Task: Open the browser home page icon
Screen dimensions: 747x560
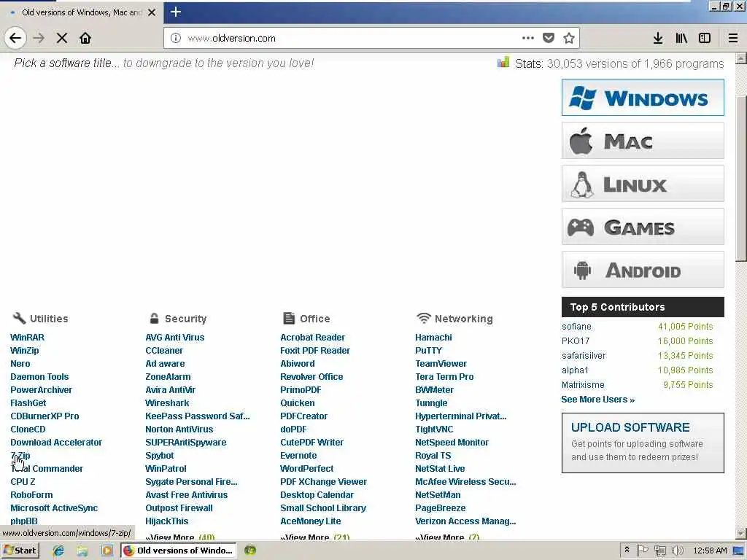Action: 85,38
